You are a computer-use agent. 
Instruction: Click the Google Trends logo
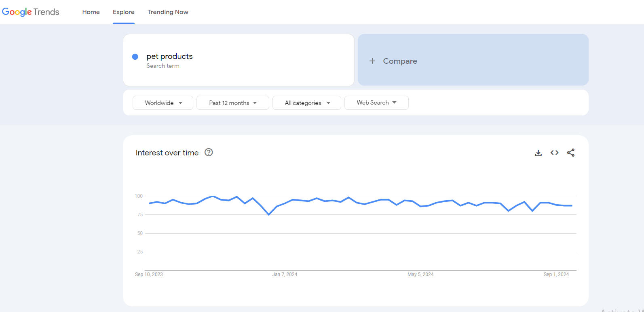tap(31, 12)
